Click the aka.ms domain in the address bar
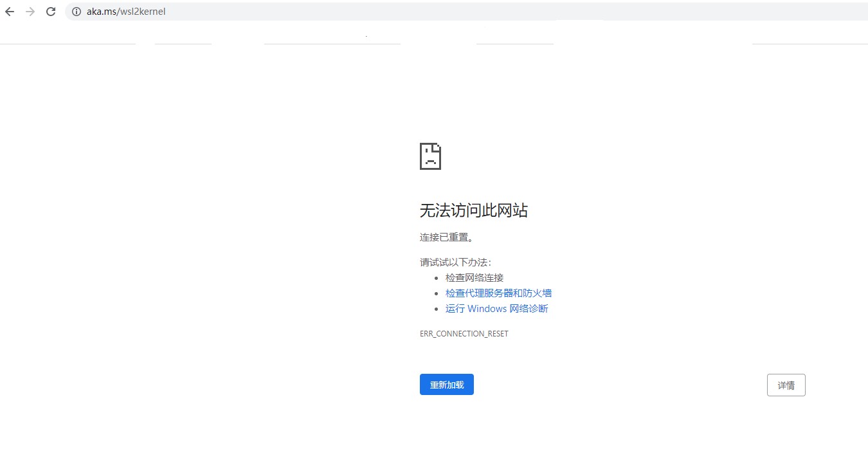This screenshot has width=868, height=460. coord(101,12)
